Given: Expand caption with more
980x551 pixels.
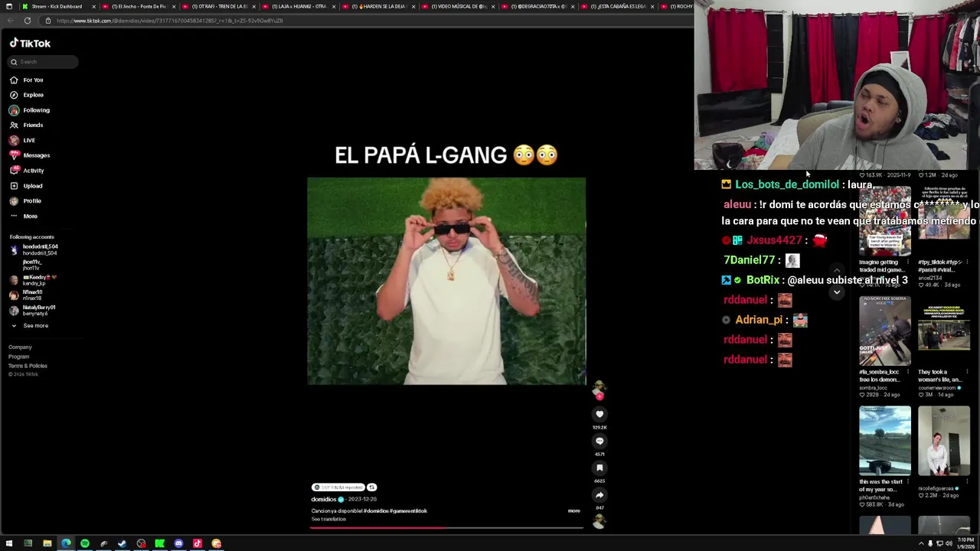Looking at the screenshot, I should point(573,510).
